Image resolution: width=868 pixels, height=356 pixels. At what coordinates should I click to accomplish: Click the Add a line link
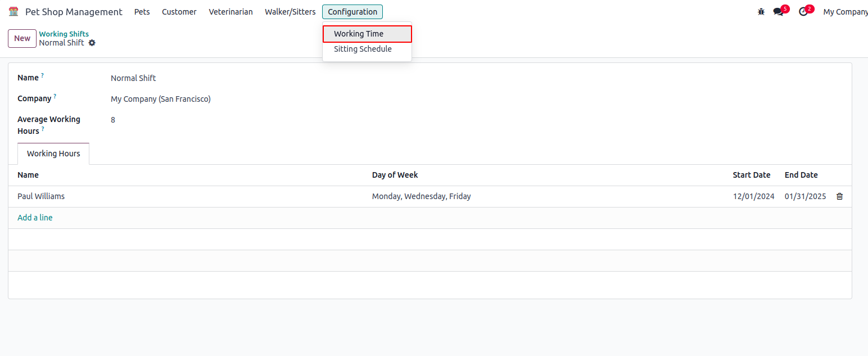pyautogui.click(x=35, y=218)
